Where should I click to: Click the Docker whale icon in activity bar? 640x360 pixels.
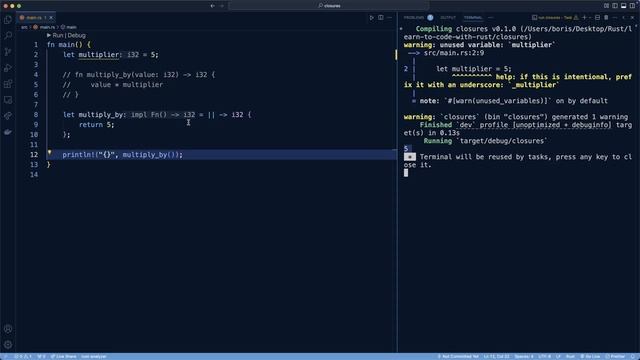[8, 132]
